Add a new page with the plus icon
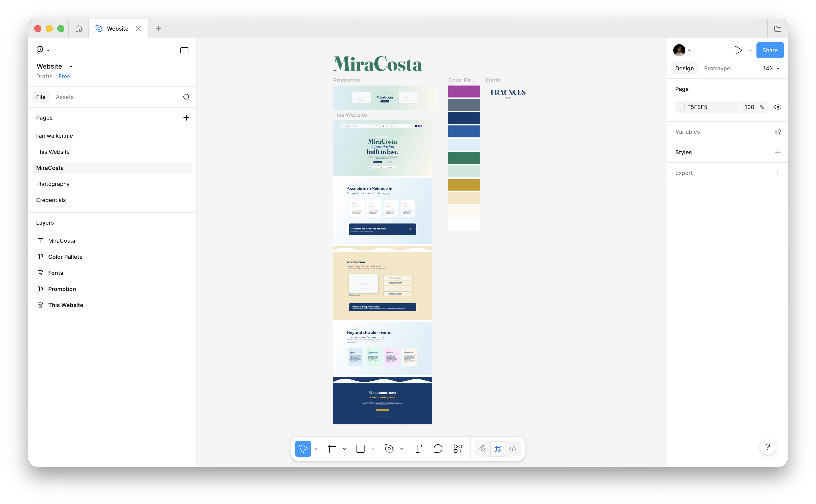 (x=186, y=118)
